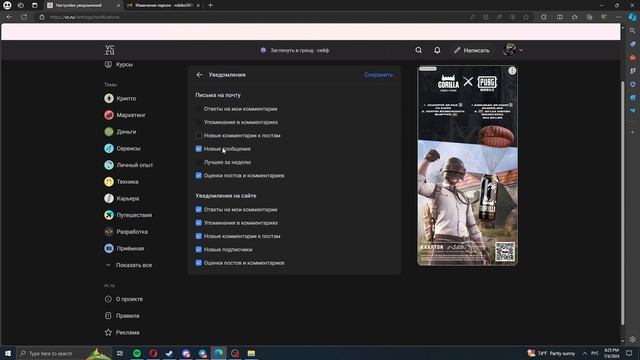640x360 pixels.
Task: Open the Деньги topic icon
Action: click(x=109, y=132)
